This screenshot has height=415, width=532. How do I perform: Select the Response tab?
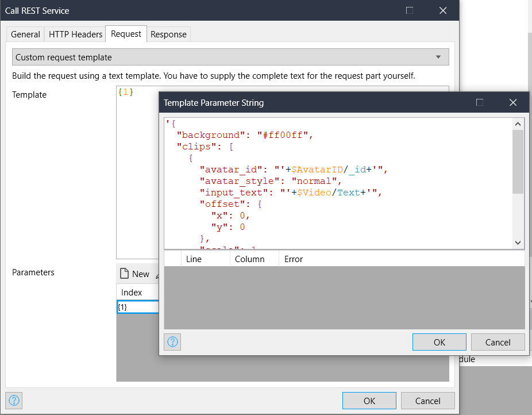coord(168,34)
